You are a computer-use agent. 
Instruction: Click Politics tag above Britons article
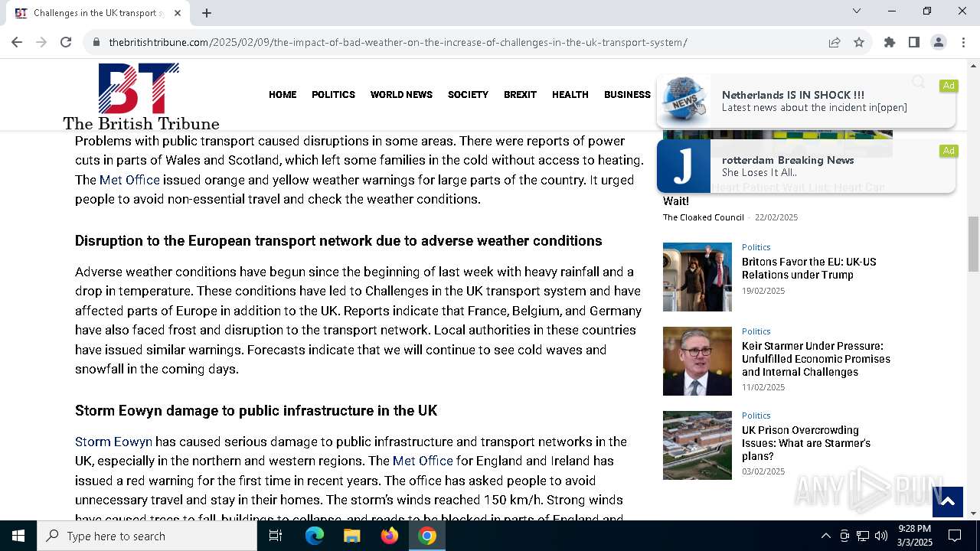point(756,247)
